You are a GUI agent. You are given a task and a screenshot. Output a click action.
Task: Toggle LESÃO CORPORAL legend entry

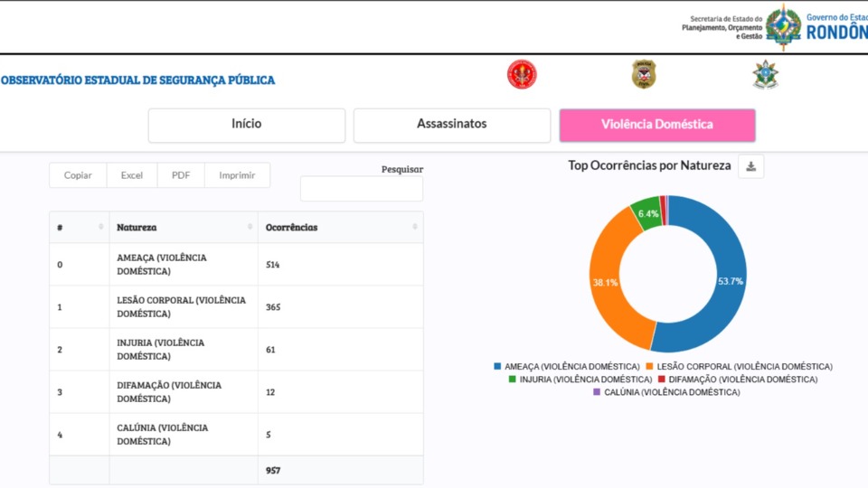pos(739,367)
